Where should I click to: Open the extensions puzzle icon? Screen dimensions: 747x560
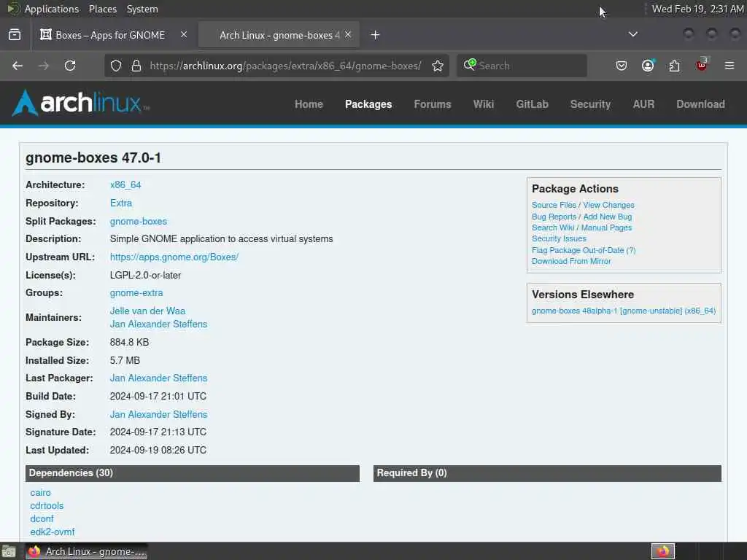[674, 66]
